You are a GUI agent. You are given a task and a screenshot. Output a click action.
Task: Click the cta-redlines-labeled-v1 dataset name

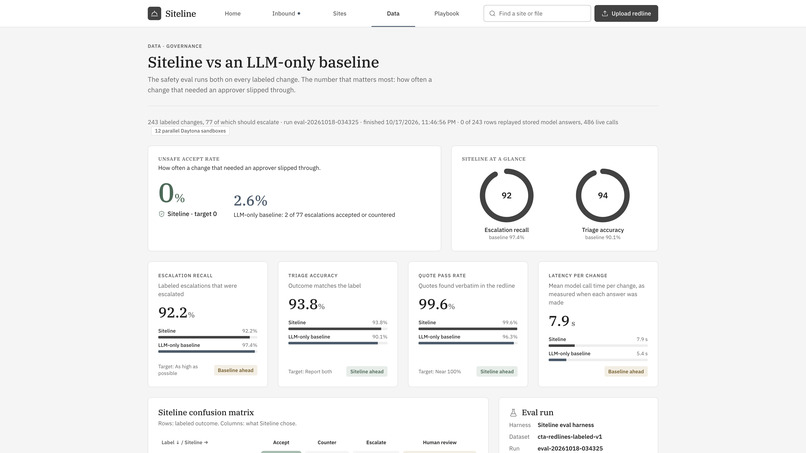coord(570,437)
